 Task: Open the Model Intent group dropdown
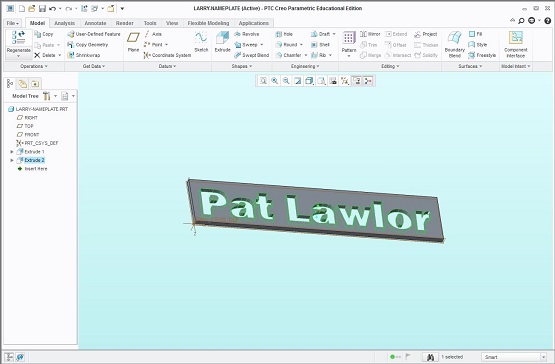pos(516,66)
